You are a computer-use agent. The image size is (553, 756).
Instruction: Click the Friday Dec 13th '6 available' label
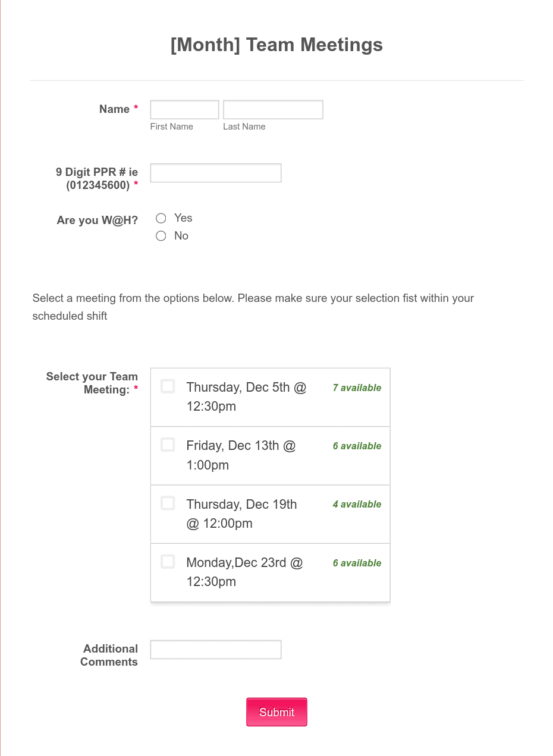click(357, 446)
